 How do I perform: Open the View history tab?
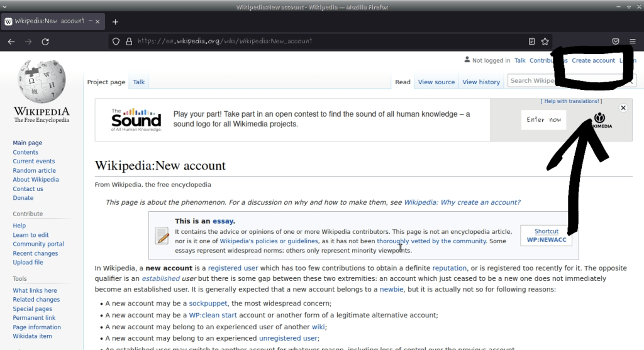(x=481, y=82)
